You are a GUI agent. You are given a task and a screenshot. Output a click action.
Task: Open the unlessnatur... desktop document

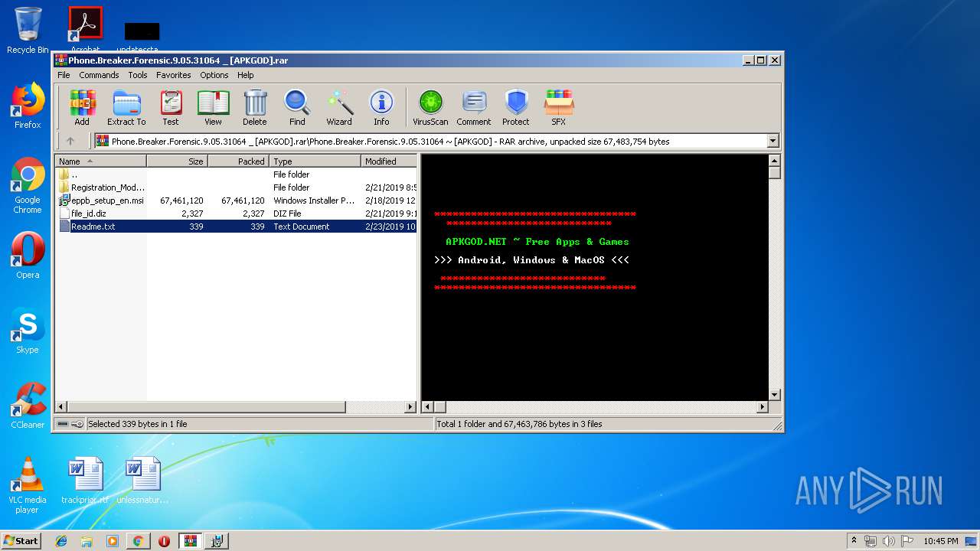pyautogui.click(x=142, y=481)
